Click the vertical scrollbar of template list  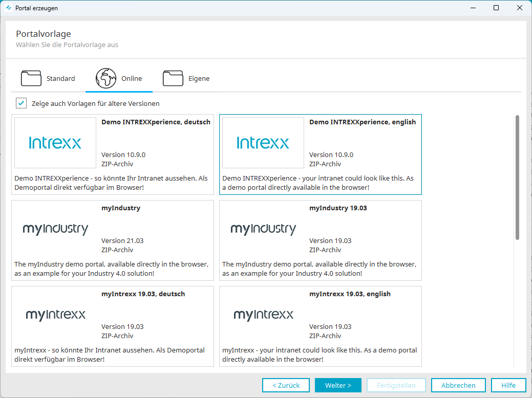click(x=517, y=177)
